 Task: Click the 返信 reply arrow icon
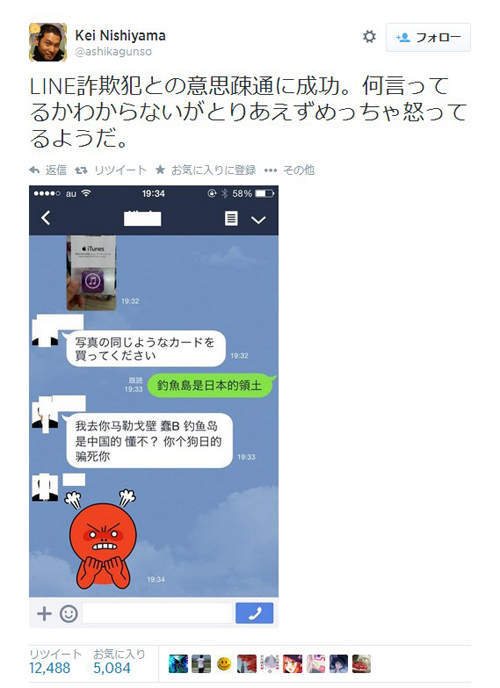(x=34, y=170)
